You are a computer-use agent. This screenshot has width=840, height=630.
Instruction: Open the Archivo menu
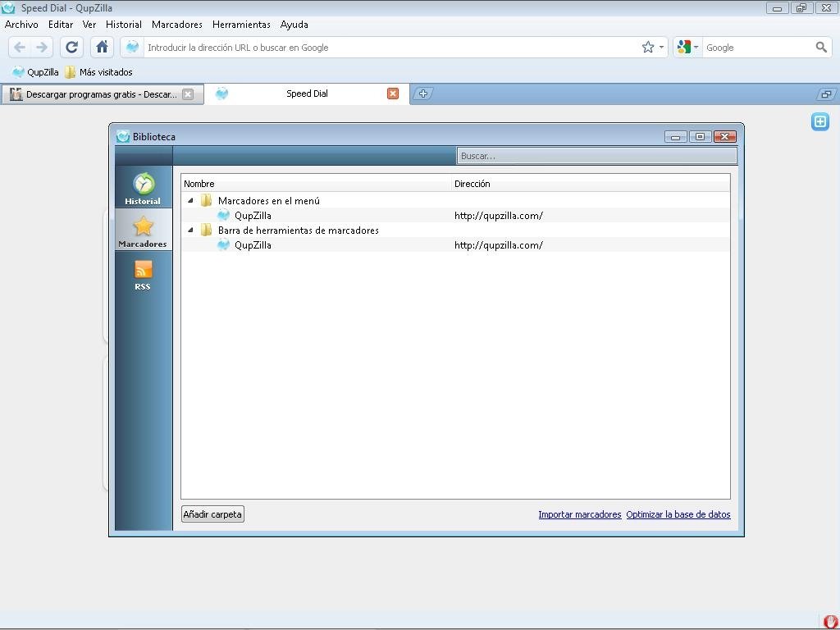point(21,25)
